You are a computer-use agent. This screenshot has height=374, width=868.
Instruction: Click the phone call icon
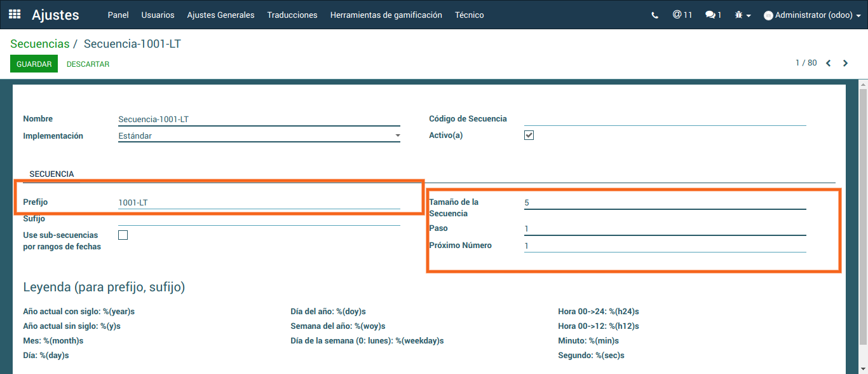(655, 15)
